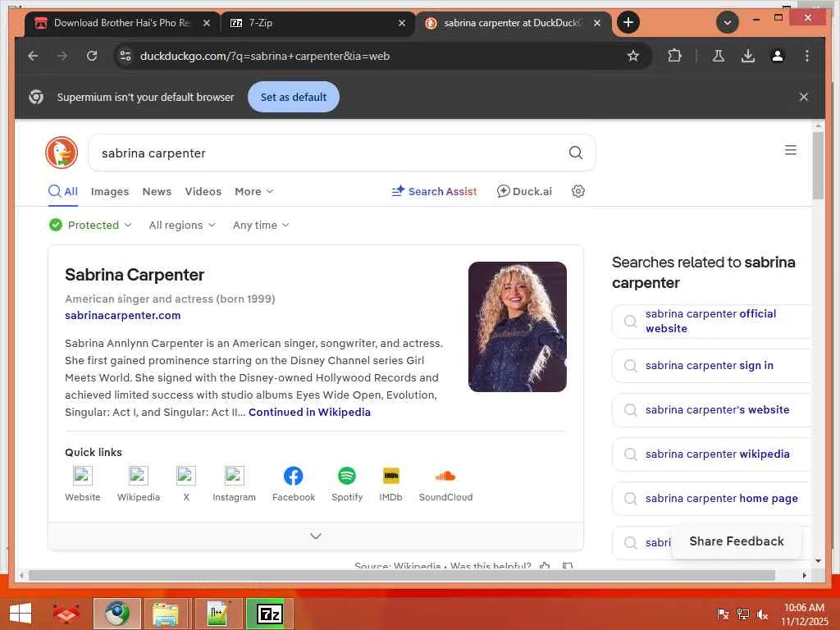Search sabrina carpenter home page suggestion
The width and height of the screenshot is (840, 630).
pos(711,499)
